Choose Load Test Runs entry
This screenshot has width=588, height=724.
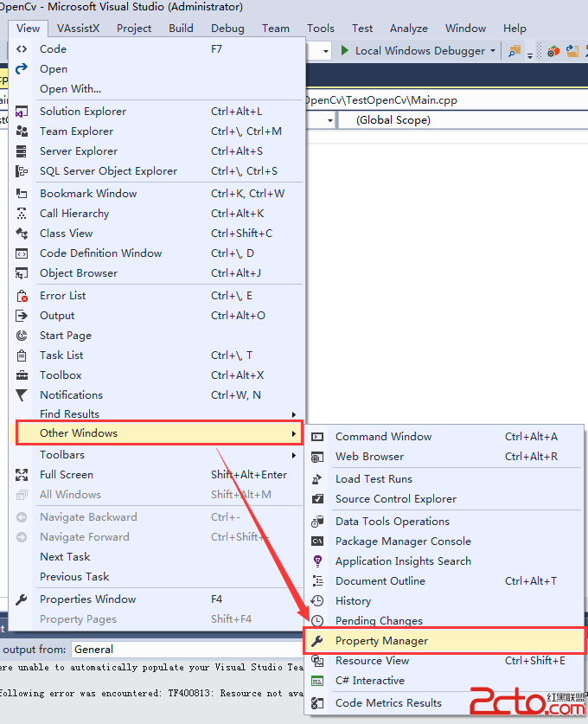pos(445,479)
